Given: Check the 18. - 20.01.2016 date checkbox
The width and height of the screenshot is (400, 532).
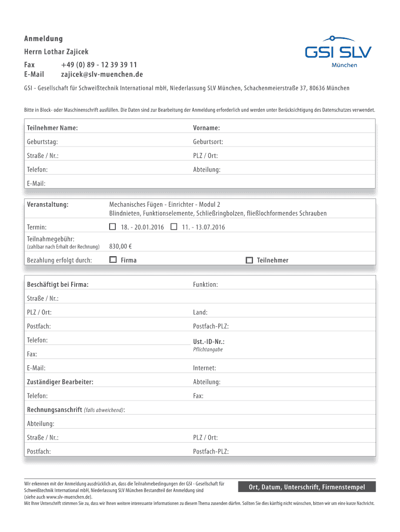Looking at the screenshot, I should [112, 227].
